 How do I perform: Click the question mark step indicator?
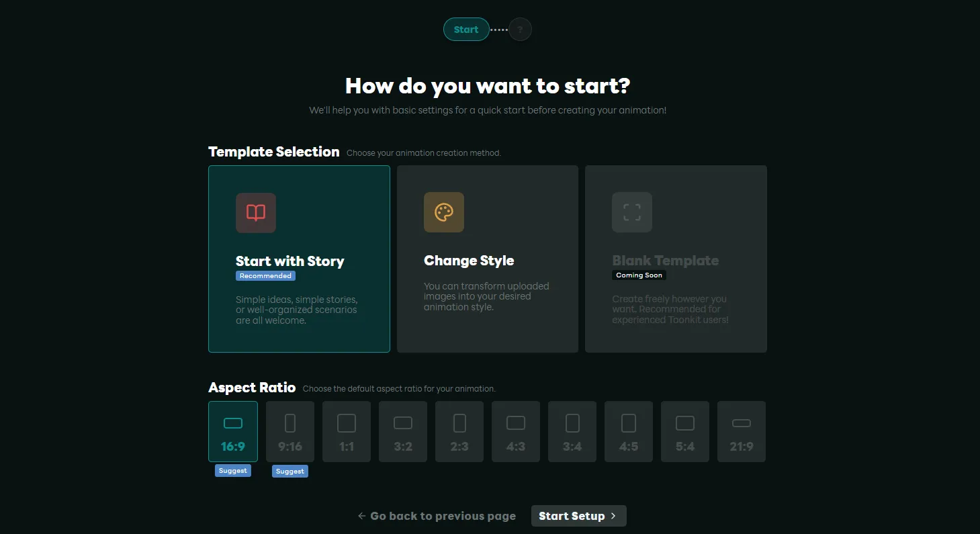tap(520, 30)
